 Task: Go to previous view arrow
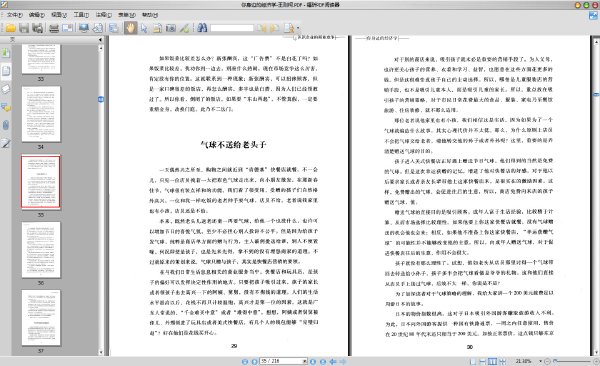333,361
